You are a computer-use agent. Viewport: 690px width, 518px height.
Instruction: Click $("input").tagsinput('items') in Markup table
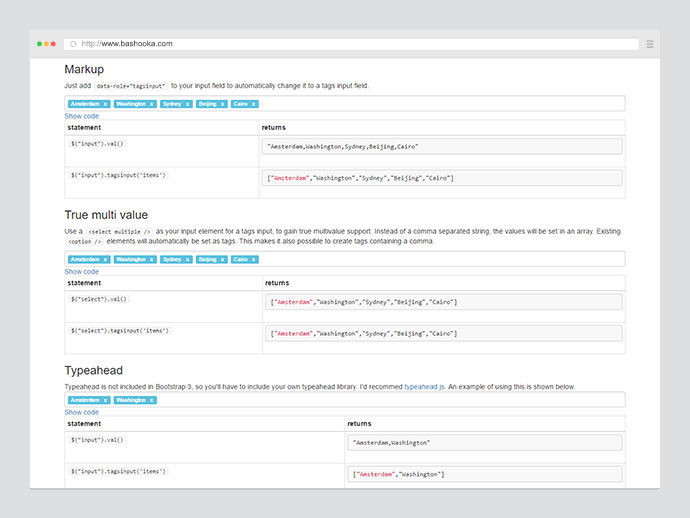tap(118, 176)
